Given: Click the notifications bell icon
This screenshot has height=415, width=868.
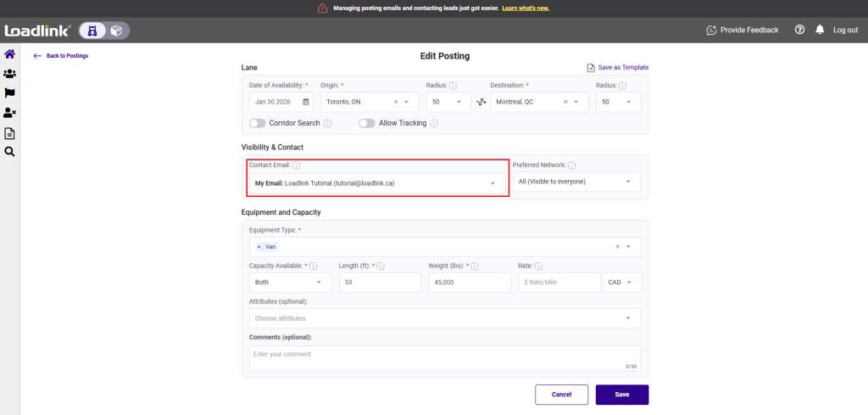Looking at the screenshot, I should pos(820,30).
